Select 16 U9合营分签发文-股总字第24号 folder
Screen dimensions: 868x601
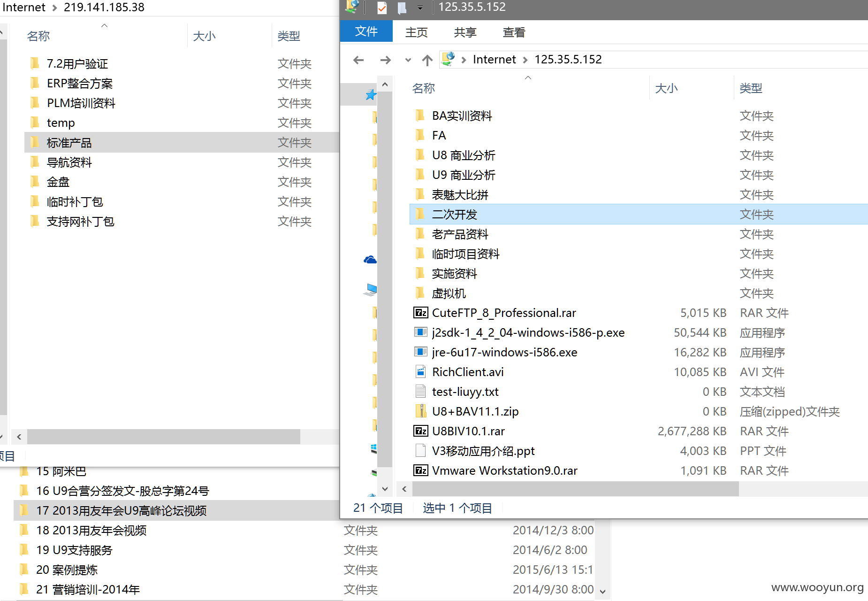coord(122,491)
